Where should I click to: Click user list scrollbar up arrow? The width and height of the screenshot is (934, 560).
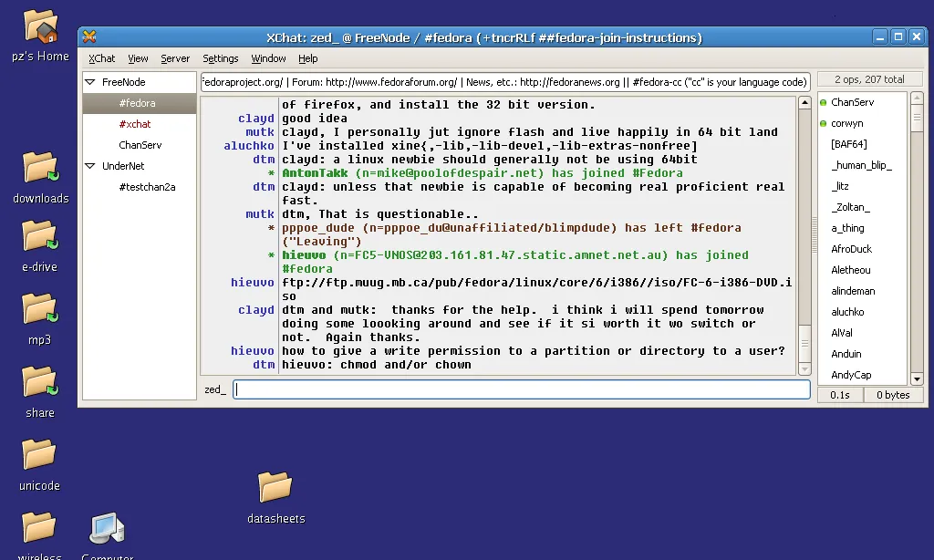click(917, 98)
